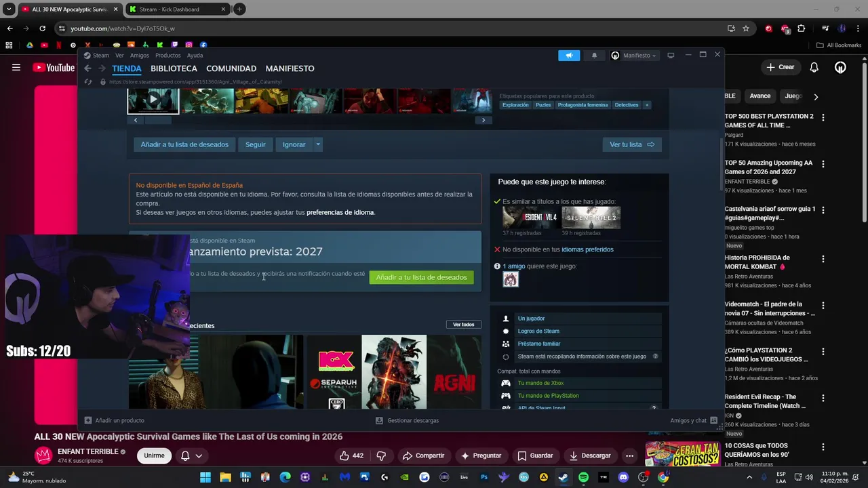
Task: Click help icon beside Steam está recopilando
Action: (x=655, y=357)
